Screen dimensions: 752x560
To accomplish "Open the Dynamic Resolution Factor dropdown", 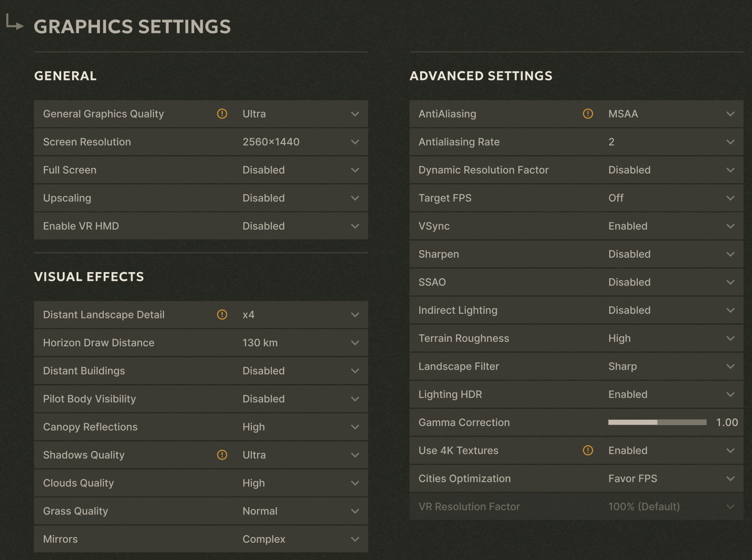I will coord(672,170).
